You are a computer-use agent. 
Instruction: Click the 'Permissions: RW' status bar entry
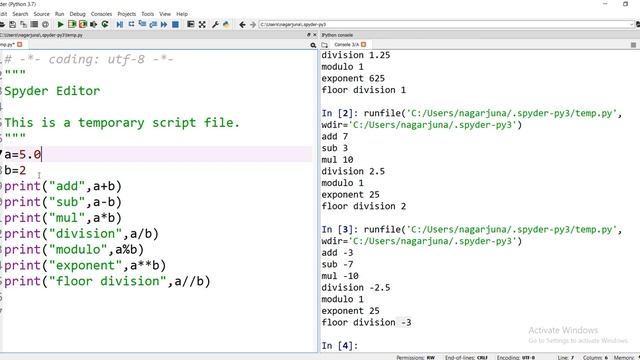(x=415, y=358)
